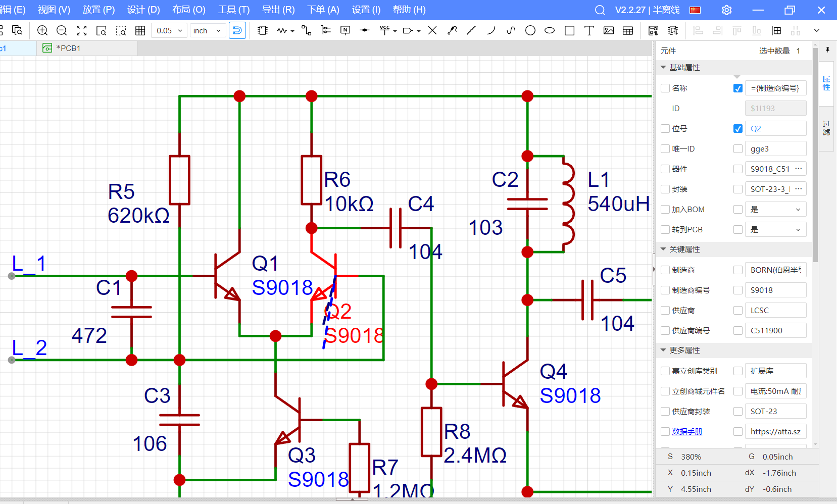The height and width of the screenshot is (504, 837).
Task: Open the inch unit dropdown
Action: click(x=207, y=31)
